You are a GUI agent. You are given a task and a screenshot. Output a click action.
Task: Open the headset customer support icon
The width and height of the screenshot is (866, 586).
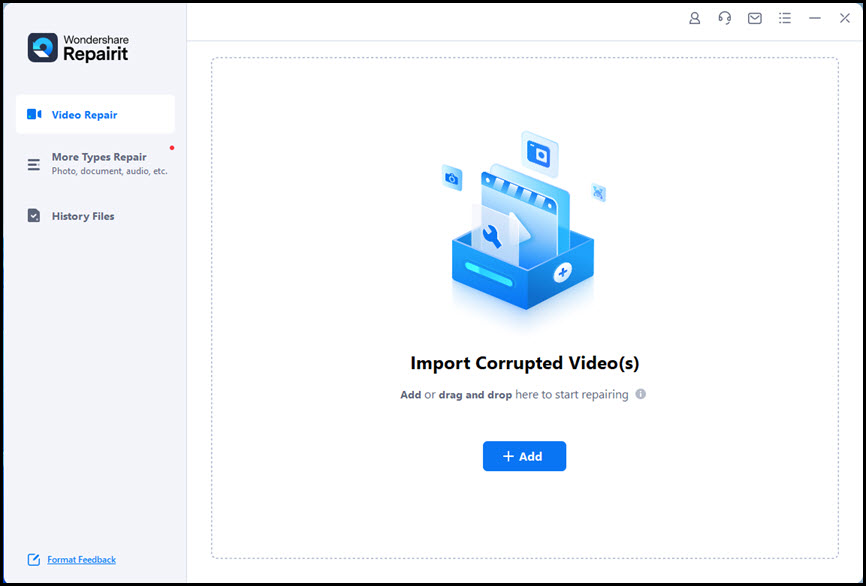pos(725,18)
